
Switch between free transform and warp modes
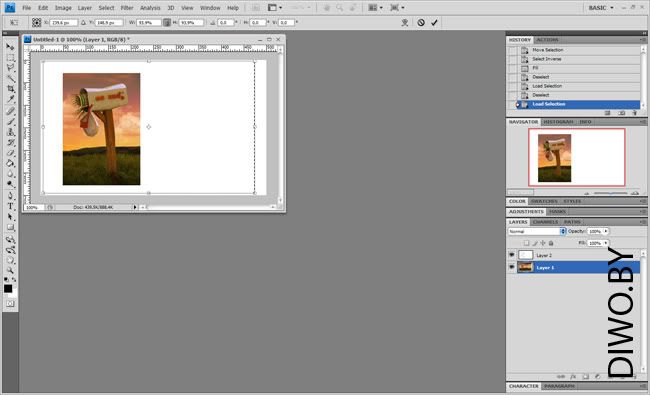(x=405, y=22)
